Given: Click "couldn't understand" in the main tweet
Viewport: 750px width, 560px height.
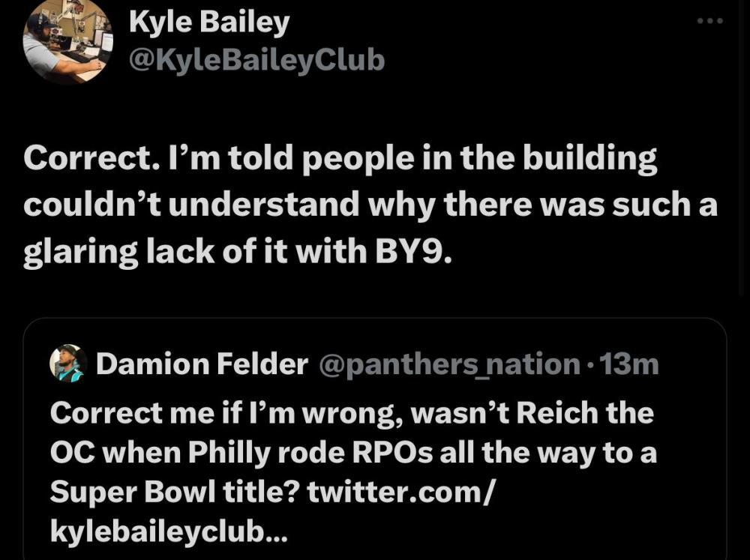Looking at the screenshot, I should 168,205.
